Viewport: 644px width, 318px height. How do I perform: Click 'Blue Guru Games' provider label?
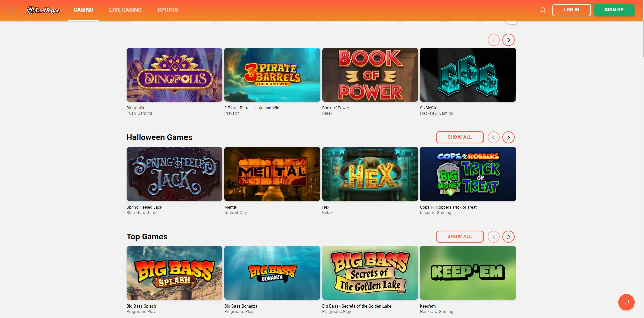tap(143, 213)
